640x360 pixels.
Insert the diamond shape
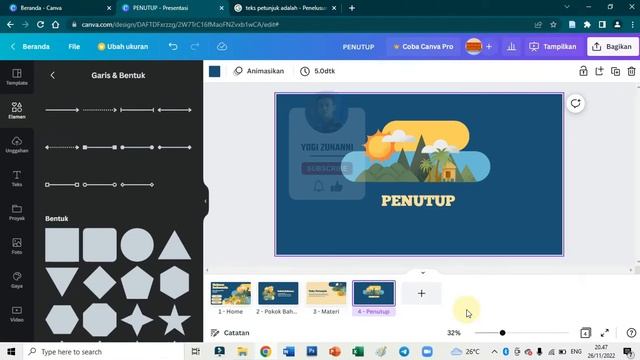click(x=100, y=282)
